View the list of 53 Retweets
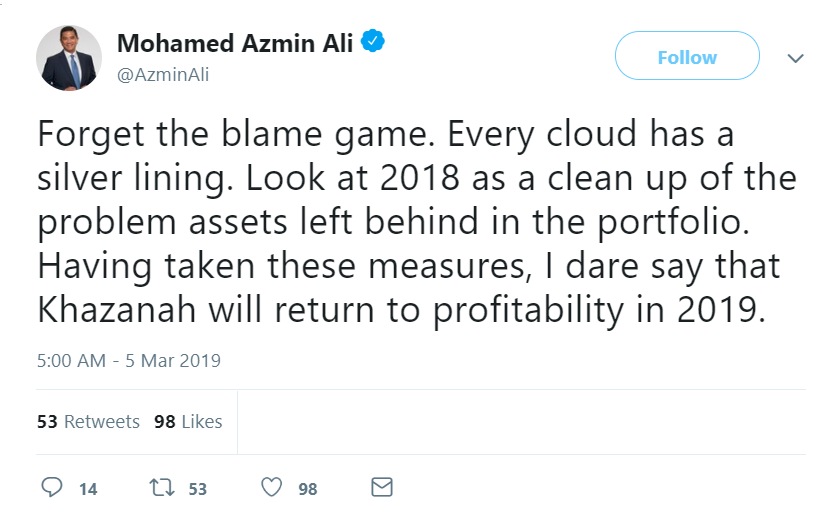827x521 pixels. pos(88,422)
